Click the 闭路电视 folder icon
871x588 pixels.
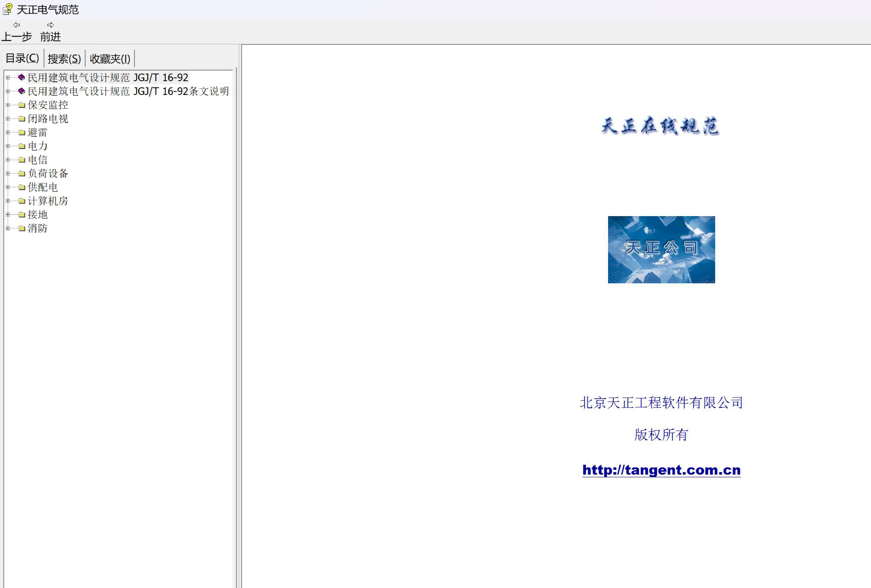(x=22, y=119)
